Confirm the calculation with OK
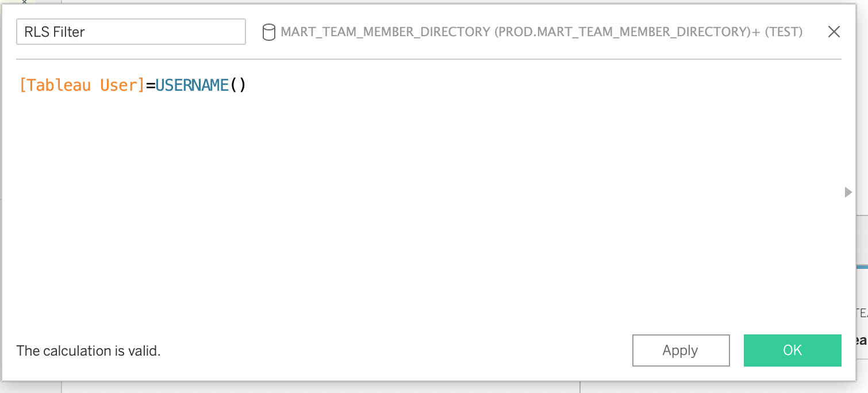Screen dimensions: 868x393 792,350
